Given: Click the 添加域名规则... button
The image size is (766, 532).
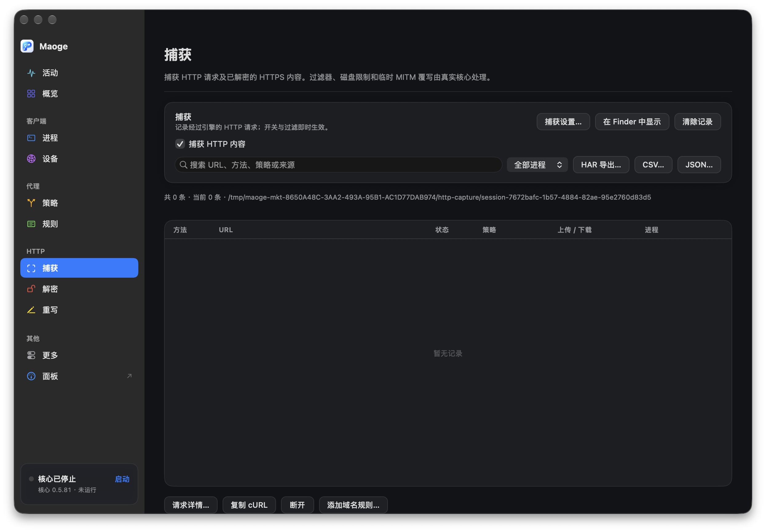Looking at the screenshot, I should pos(353,505).
